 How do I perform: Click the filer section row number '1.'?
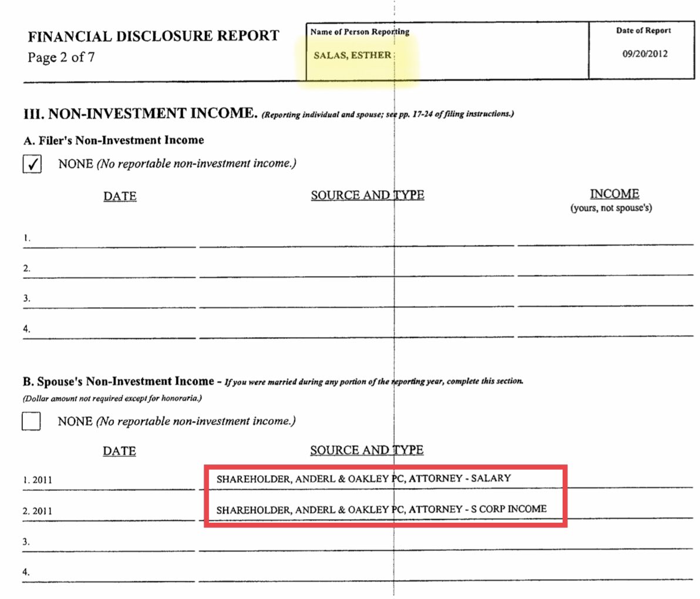click(27, 238)
